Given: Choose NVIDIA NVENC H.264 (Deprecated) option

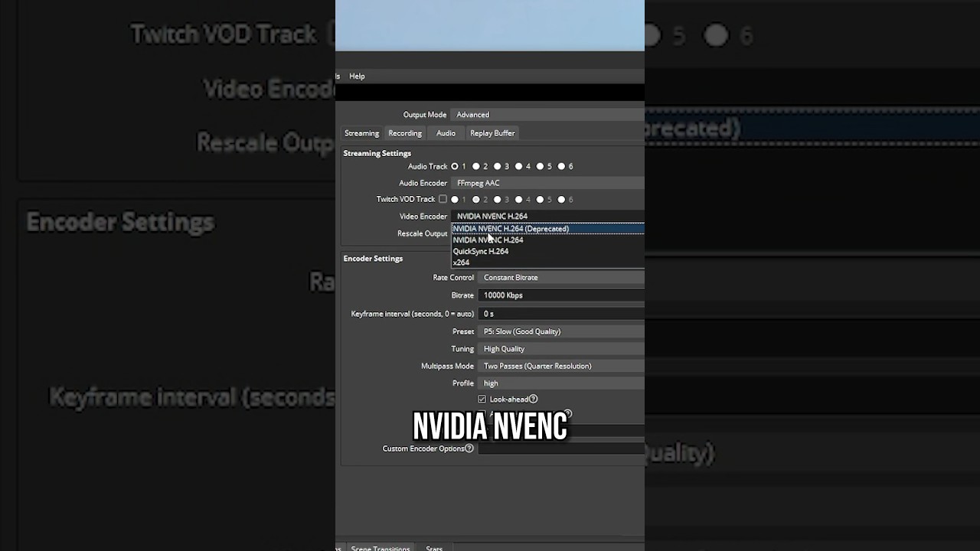Looking at the screenshot, I should (x=547, y=229).
